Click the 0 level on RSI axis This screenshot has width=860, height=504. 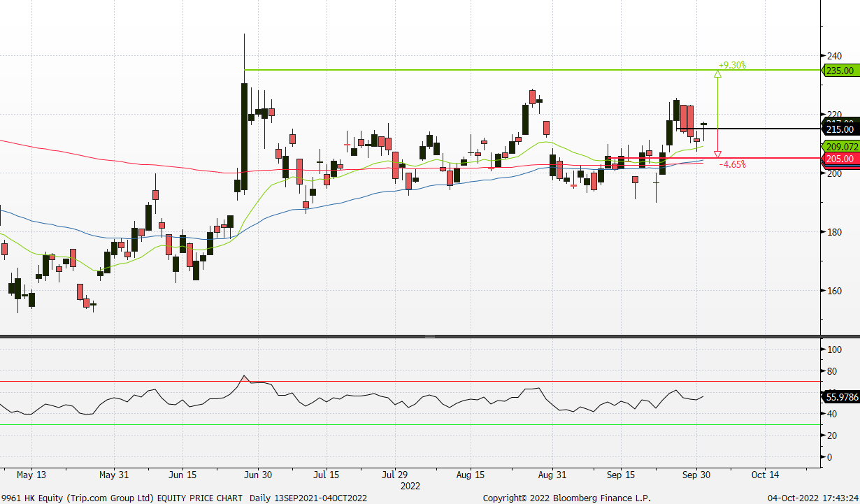click(x=829, y=457)
